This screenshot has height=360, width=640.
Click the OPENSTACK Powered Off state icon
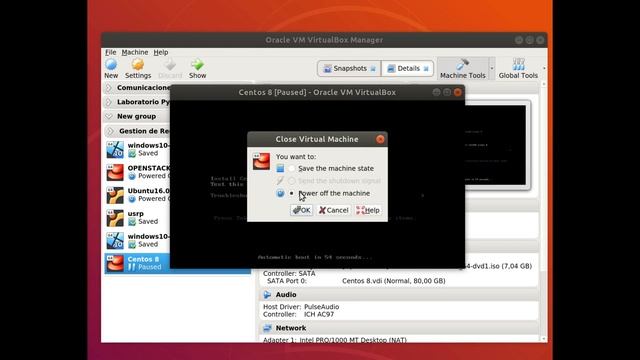click(x=132, y=176)
